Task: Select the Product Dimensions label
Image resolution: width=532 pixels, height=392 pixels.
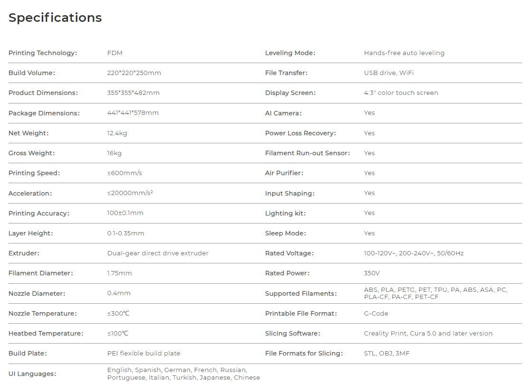Action: [x=43, y=93]
